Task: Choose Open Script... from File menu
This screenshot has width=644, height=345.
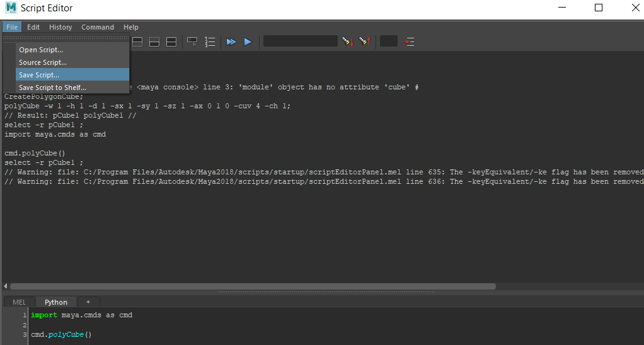Action: pos(72,50)
